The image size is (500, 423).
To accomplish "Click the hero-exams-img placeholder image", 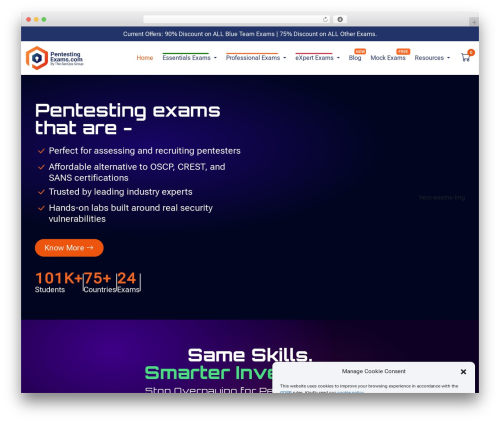I will click(442, 197).
